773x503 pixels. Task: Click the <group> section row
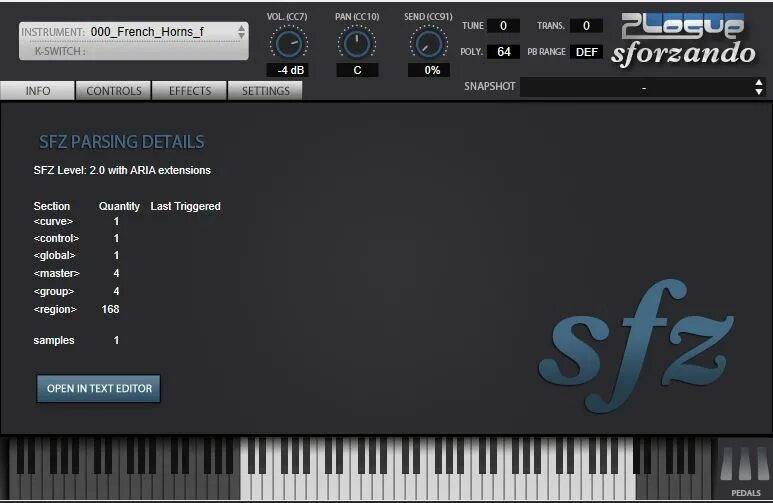click(x=76, y=291)
